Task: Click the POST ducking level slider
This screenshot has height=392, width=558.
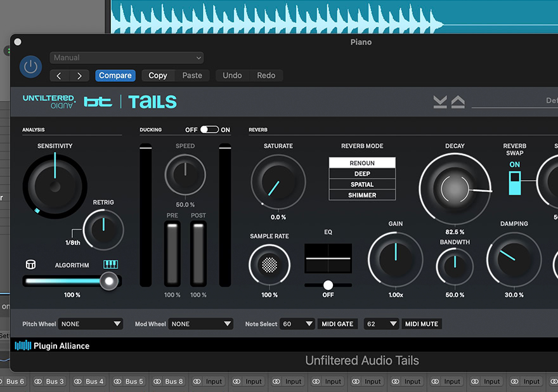Action: click(x=198, y=254)
